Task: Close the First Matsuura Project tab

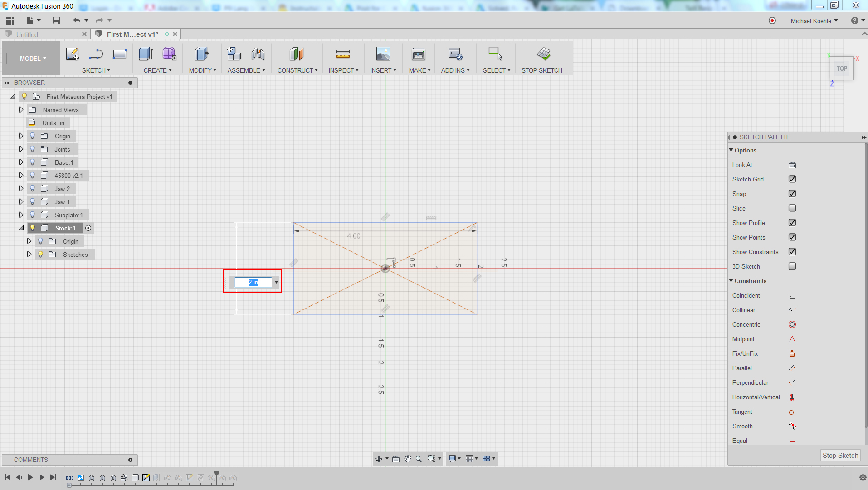Action: click(175, 34)
